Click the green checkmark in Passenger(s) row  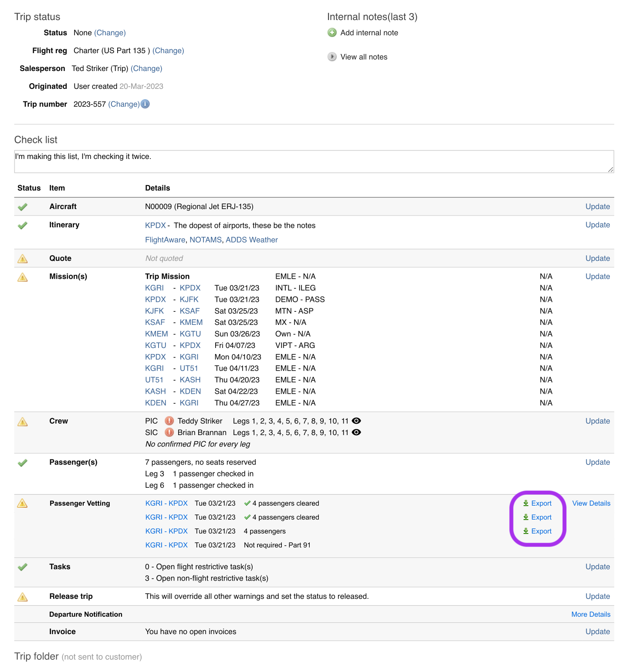click(23, 463)
